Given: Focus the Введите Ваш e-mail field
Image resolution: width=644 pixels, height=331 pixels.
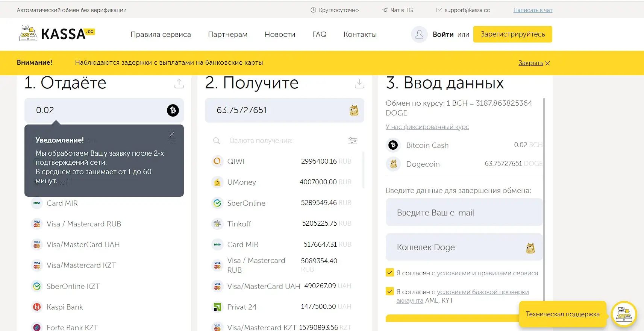Looking at the screenshot, I should (x=464, y=213).
